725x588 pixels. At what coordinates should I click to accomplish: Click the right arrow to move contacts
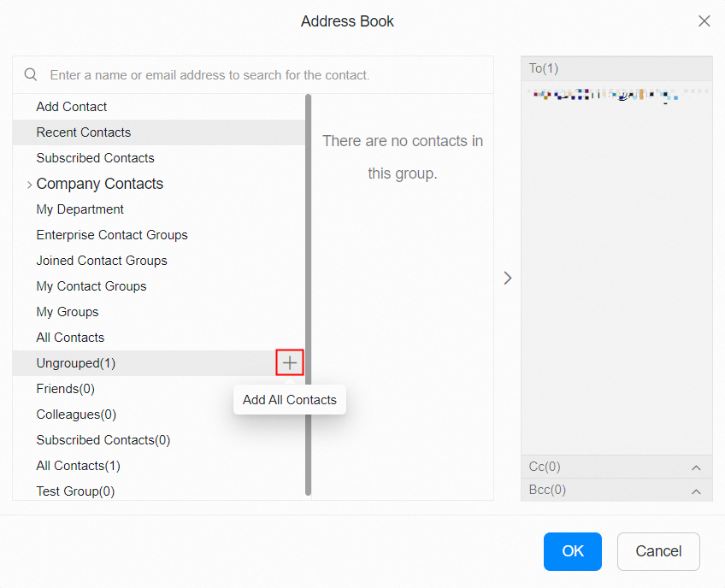coord(508,278)
